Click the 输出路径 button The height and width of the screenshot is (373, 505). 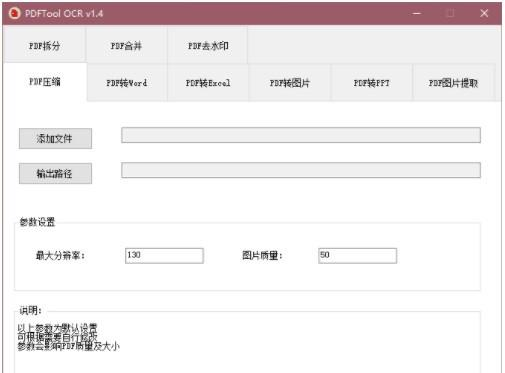(55, 173)
